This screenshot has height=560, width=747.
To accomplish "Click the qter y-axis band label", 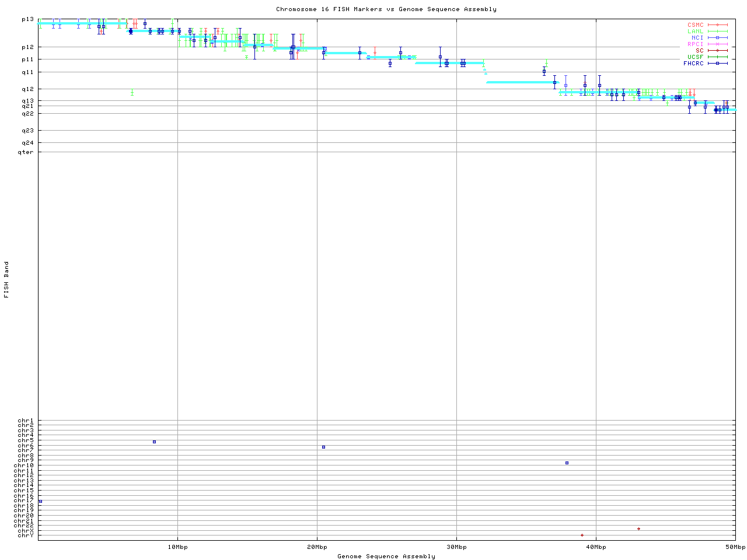I will (x=26, y=152).
